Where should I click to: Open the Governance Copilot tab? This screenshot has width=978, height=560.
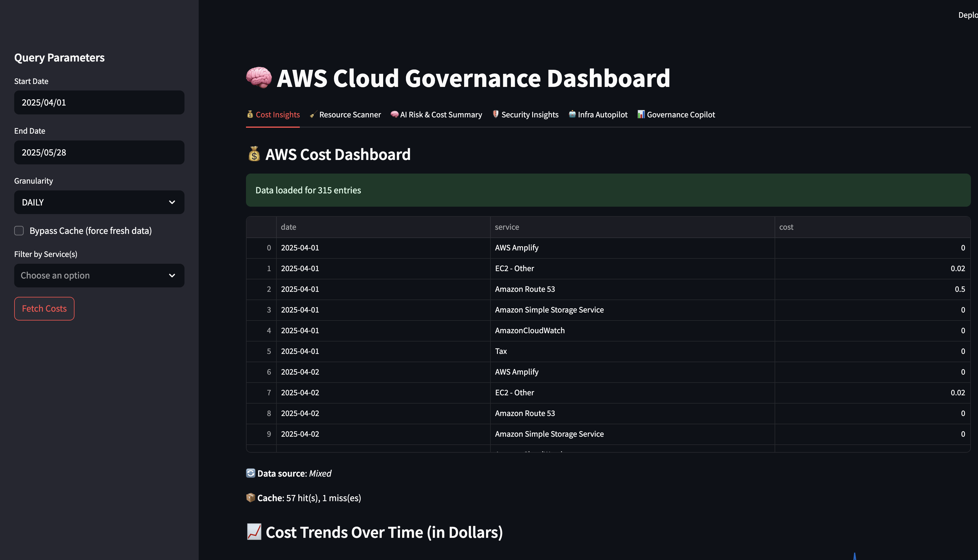(x=680, y=115)
